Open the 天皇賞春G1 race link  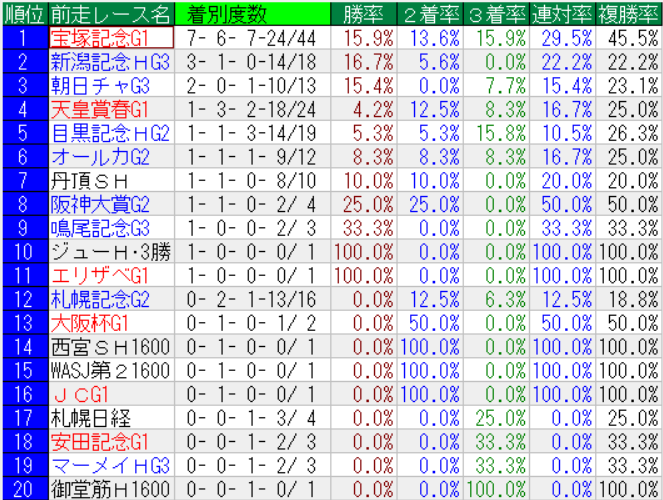100,108
